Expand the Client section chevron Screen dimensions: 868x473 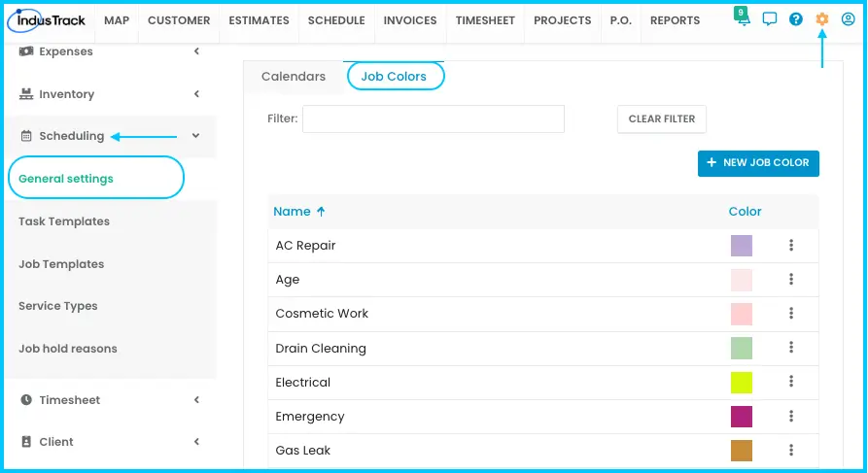tap(196, 442)
